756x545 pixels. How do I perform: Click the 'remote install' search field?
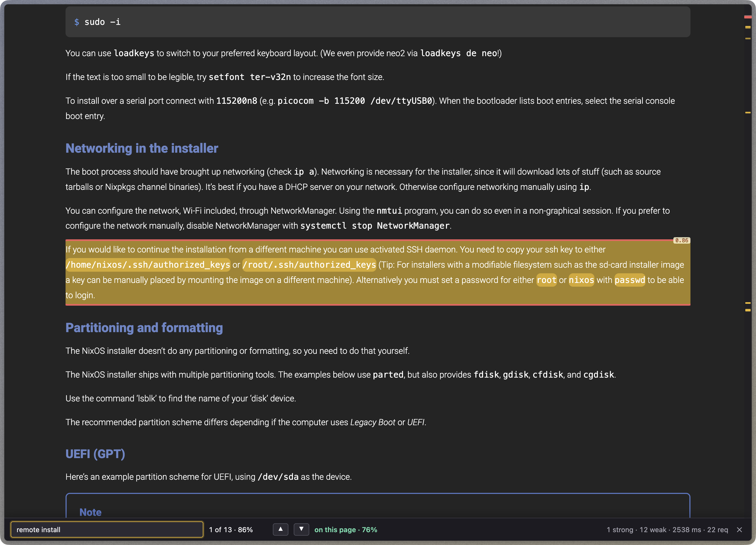click(x=107, y=529)
